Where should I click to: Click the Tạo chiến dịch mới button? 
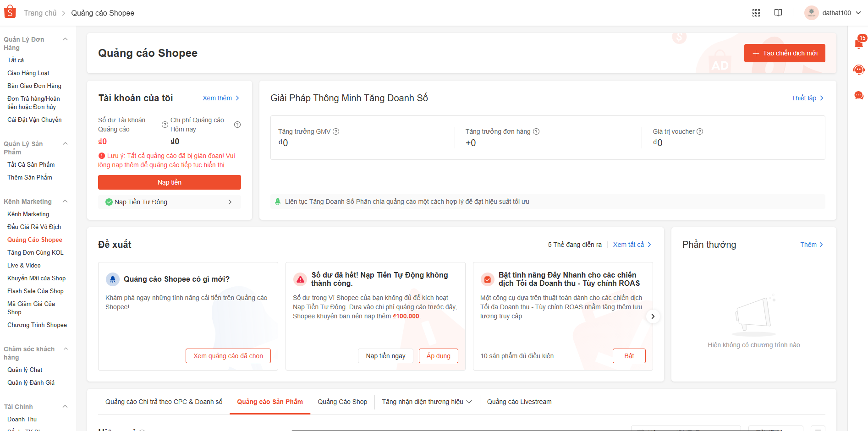(785, 53)
